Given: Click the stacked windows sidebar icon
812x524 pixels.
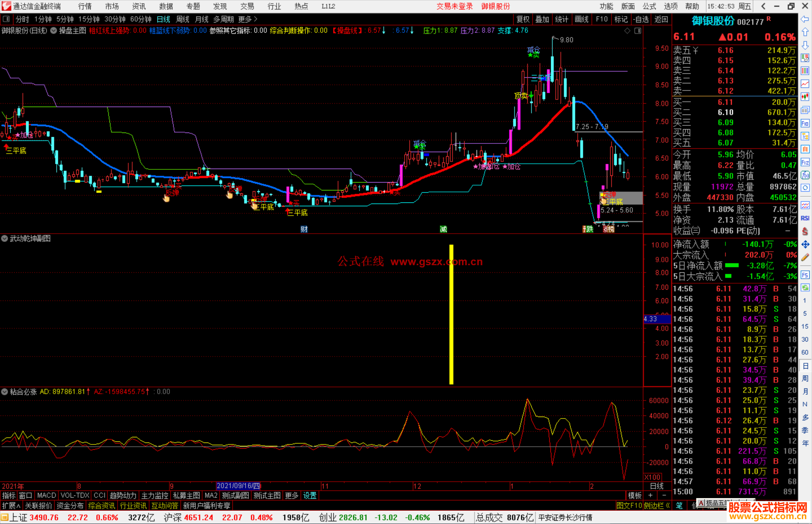Looking at the screenshot, I should click(805, 110).
